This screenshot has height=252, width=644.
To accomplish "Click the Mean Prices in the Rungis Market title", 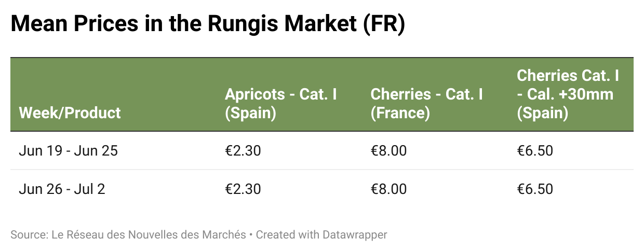I will (x=207, y=25).
